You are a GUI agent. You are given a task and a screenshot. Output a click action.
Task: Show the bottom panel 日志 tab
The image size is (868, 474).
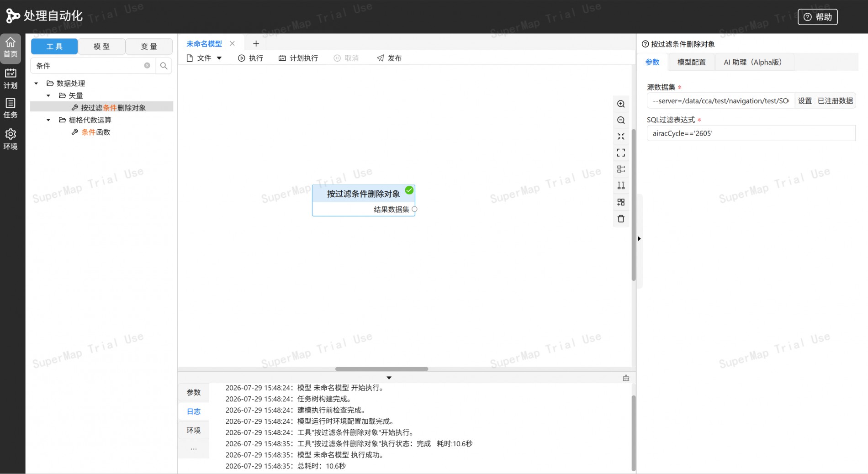[x=194, y=411]
